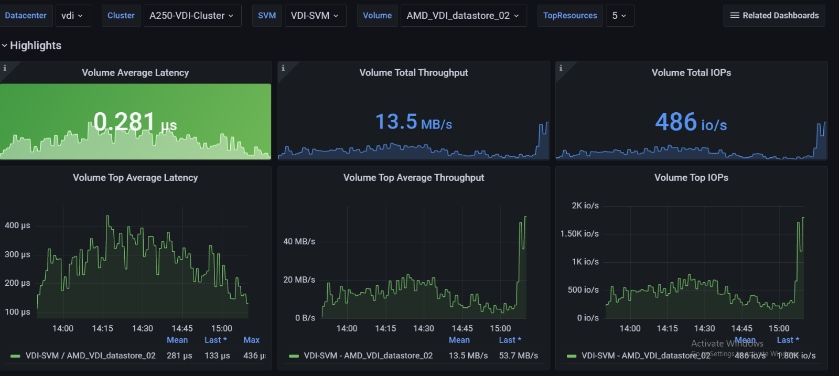This screenshot has height=376, width=839.
Task: Open the Volume Top Average Latency panel title
Action: click(x=135, y=178)
